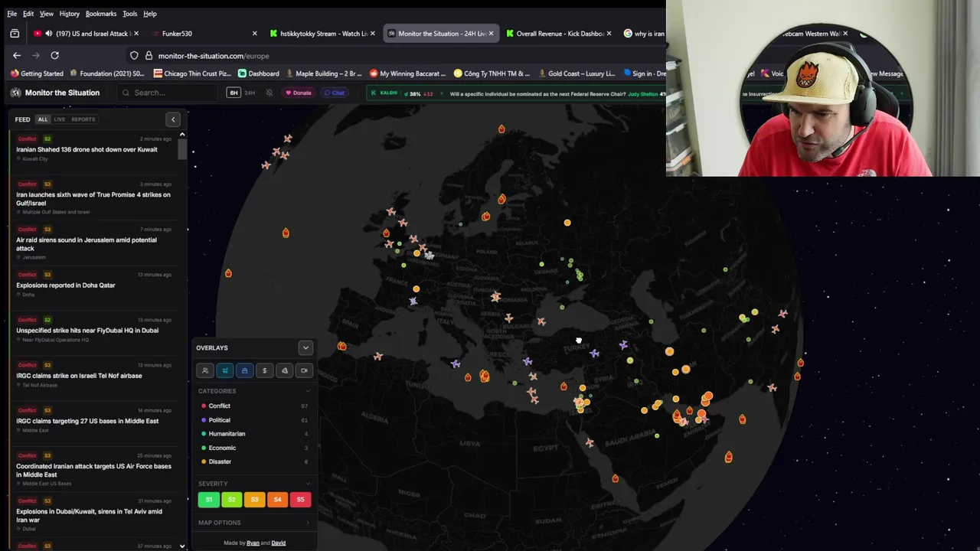Open the Tools menu
This screenshot has width=980, height=551.
point(129,14)
